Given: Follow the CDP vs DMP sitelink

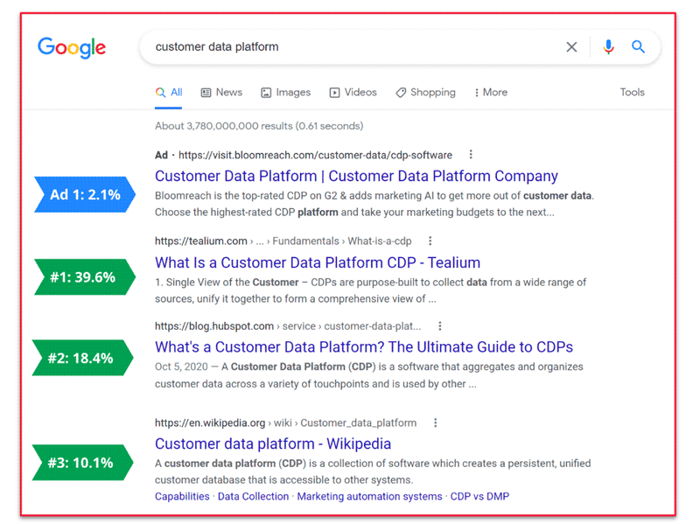Looking at the screenshot, I should pos(479,496).
